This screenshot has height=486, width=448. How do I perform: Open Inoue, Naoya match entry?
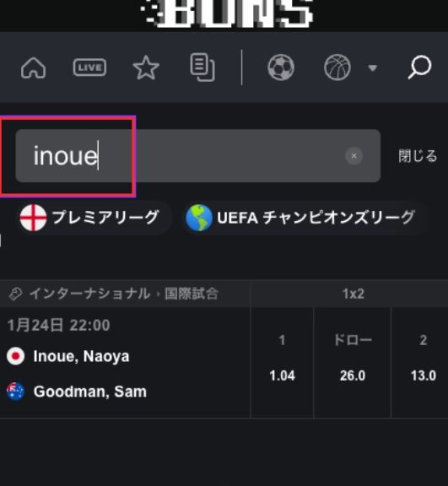pyautogui.click(x=81, y=356)
